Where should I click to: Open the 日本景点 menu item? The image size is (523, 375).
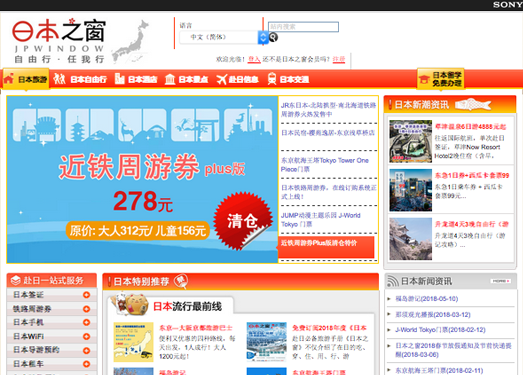(193, 79)
